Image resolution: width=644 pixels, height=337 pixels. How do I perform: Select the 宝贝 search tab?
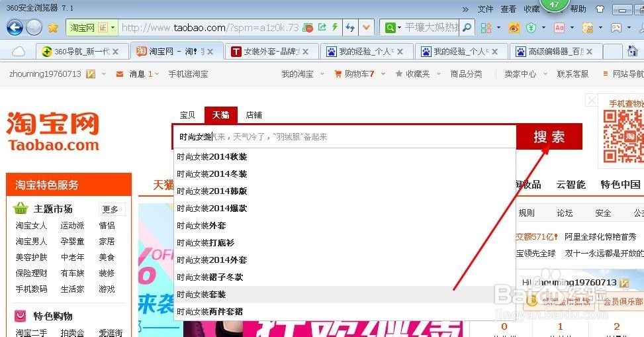[x=187, y=115]
